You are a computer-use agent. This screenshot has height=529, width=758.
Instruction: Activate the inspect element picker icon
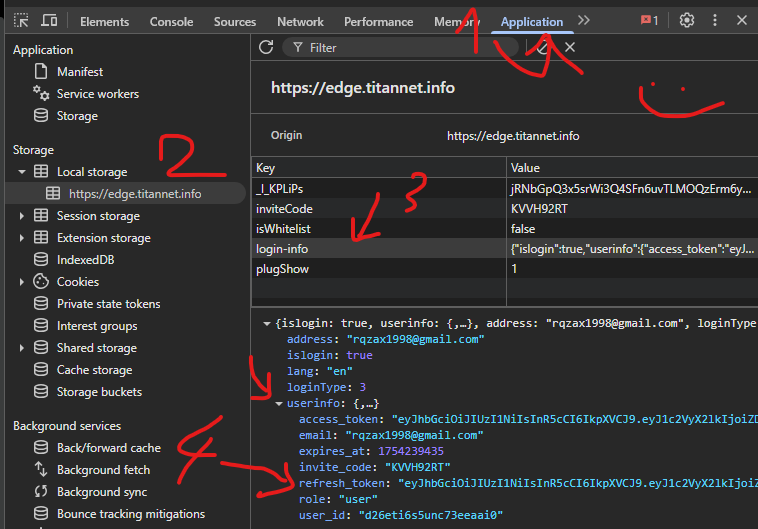pyautogui.click(x=21, y=21)
